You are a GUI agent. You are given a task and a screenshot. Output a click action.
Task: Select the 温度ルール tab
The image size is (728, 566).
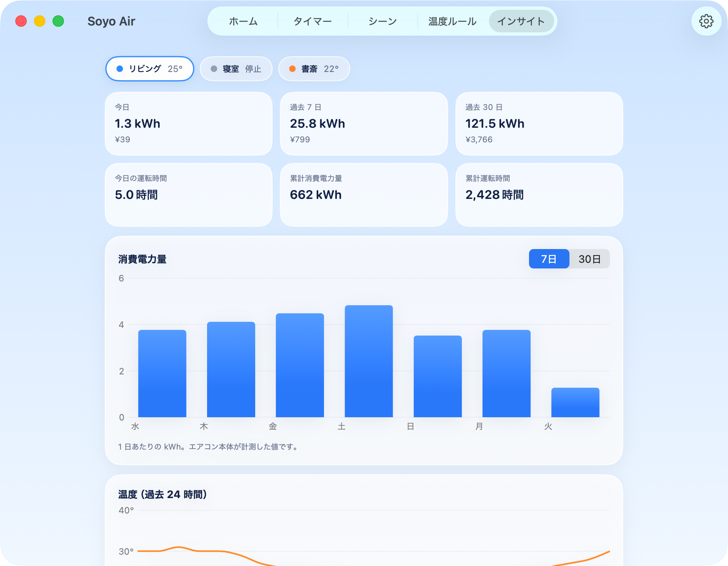click(x=452, y=21)
